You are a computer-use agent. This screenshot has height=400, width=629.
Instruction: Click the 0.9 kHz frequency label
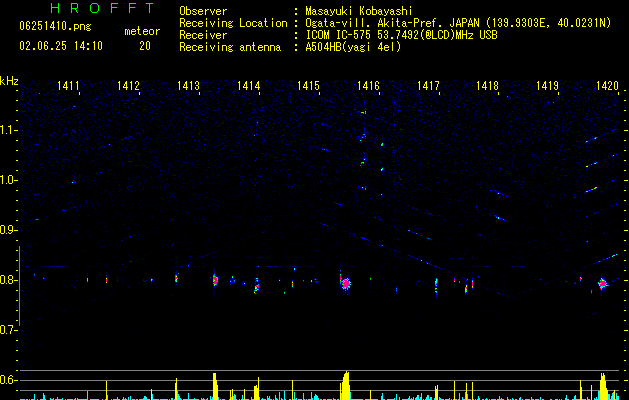click(x=9, y=230)
